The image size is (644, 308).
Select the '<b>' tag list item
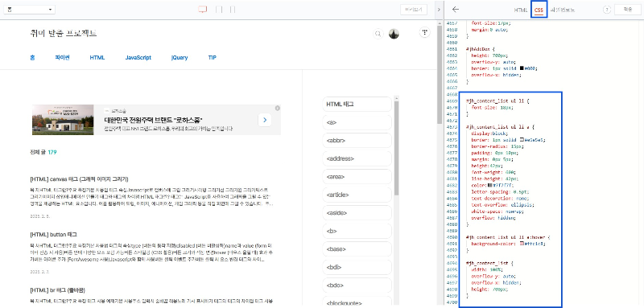click(357, 231)
